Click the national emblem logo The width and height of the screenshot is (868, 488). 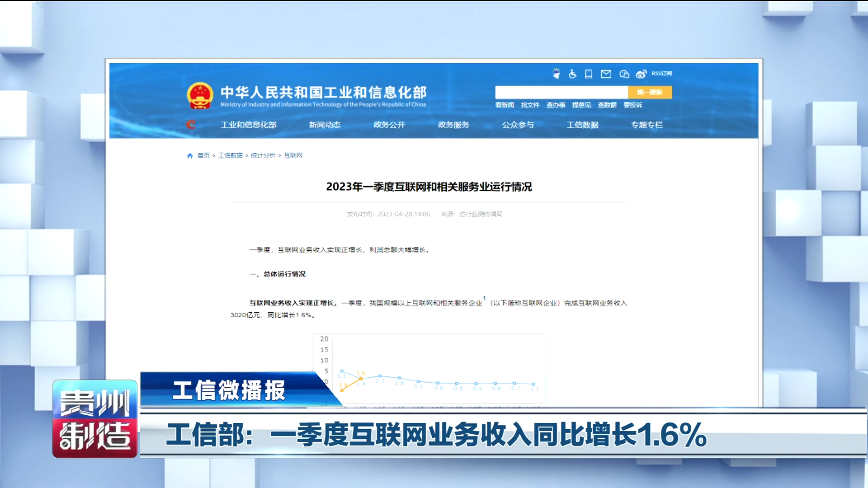tap(200, 95)
